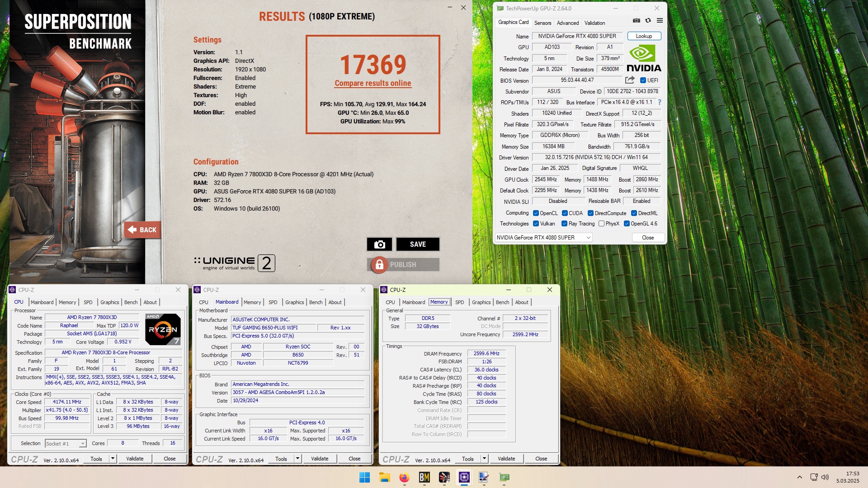Viewport: 868px width, 488px height.
Task: Click the lock icon on Publish
Action: 380,265
